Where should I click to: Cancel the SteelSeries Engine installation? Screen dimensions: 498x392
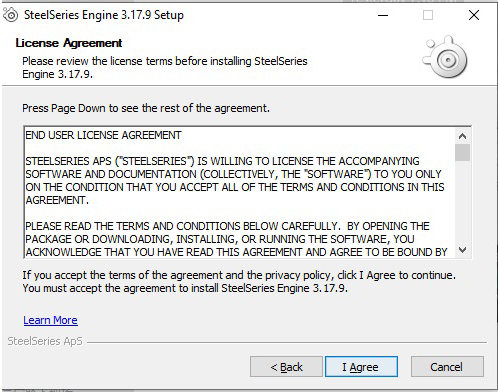tap(447, 367)
